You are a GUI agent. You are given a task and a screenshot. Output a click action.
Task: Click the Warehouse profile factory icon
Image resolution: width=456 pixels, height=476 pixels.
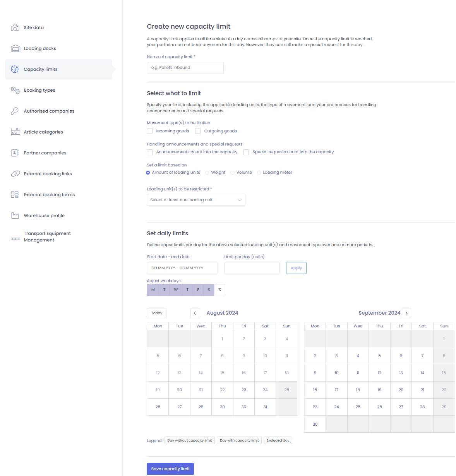tap(15, 216)
